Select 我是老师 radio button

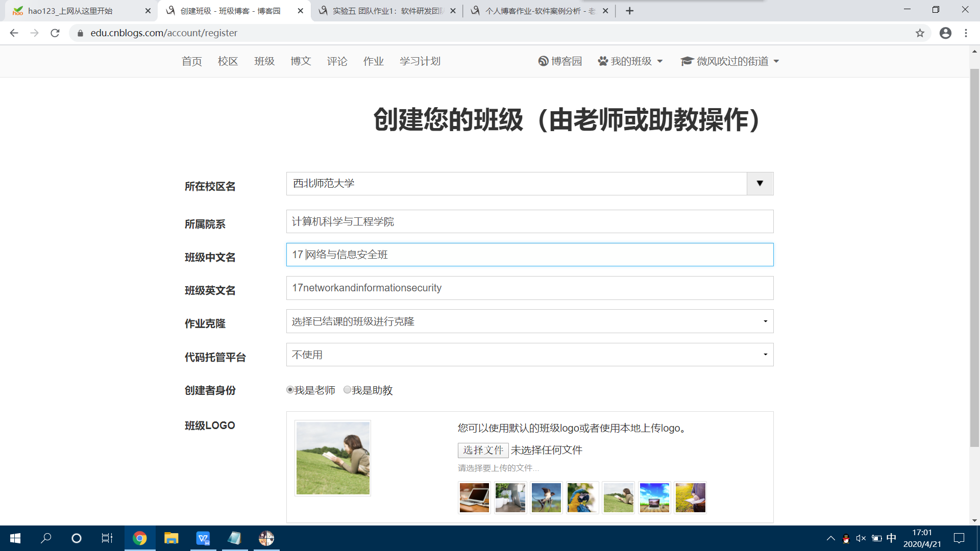290,390
